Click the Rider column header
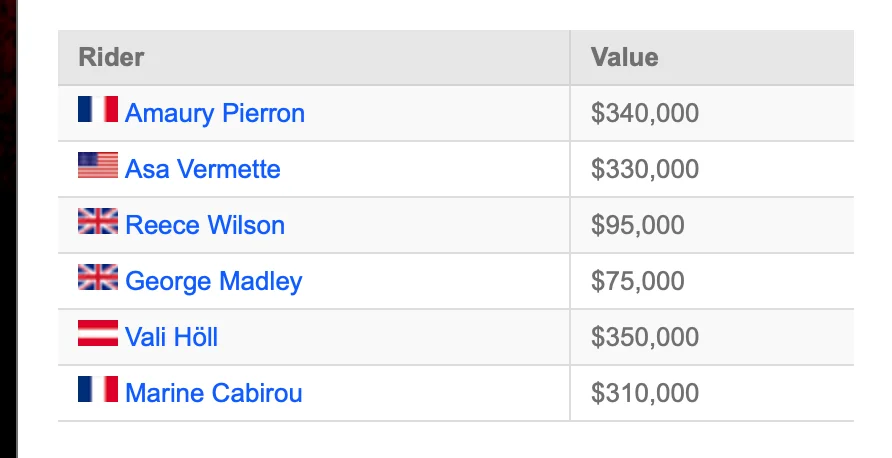Screen dimensions: 892x458 point(313,57)
